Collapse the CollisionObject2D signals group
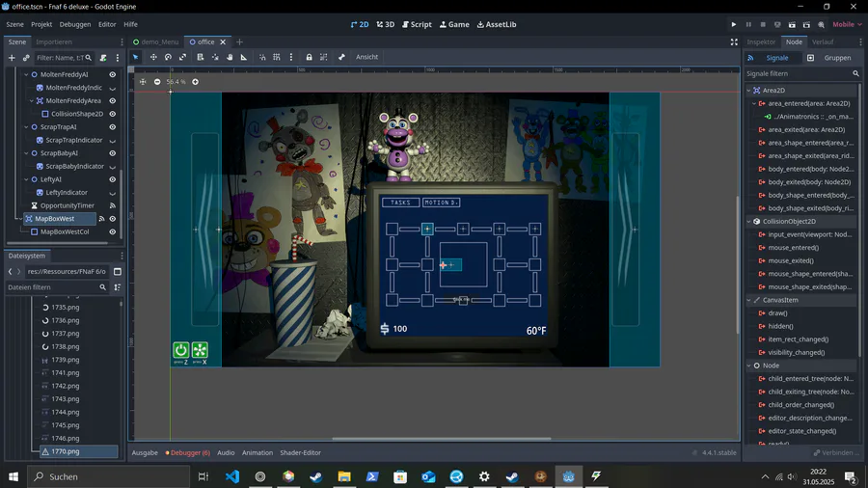Image resolution: width=868 pixels, height=488 pixels. (x=748, y=221)
